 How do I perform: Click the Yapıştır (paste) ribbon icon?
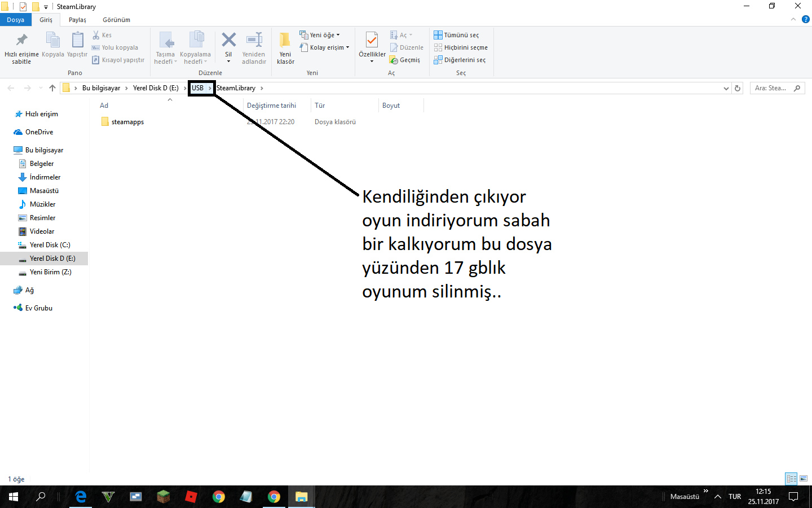77,45
